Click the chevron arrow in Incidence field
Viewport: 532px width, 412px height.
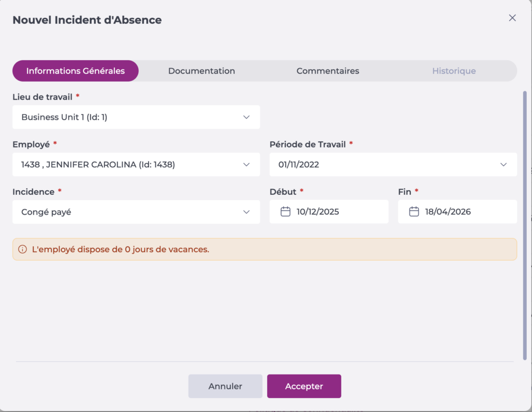[x=247, y=212]
